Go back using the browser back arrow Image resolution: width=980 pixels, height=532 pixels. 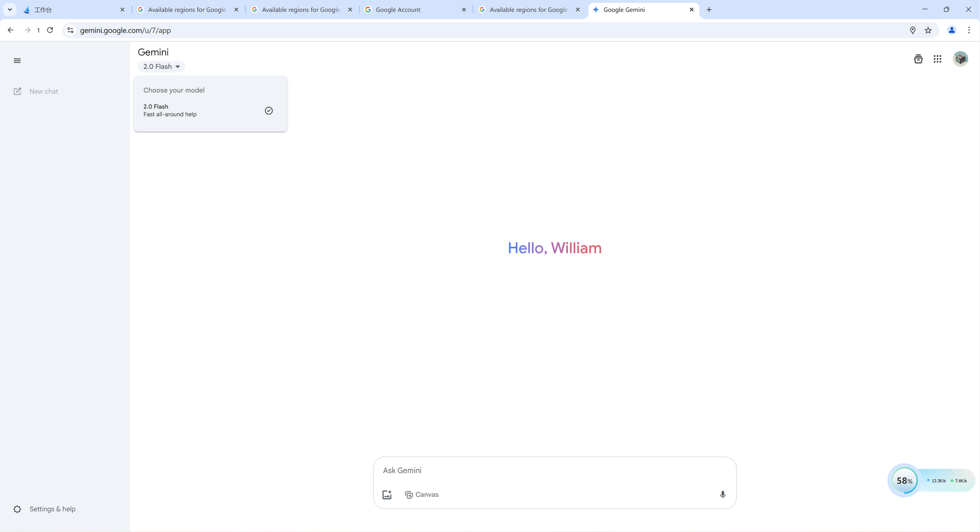coord(10,30)
